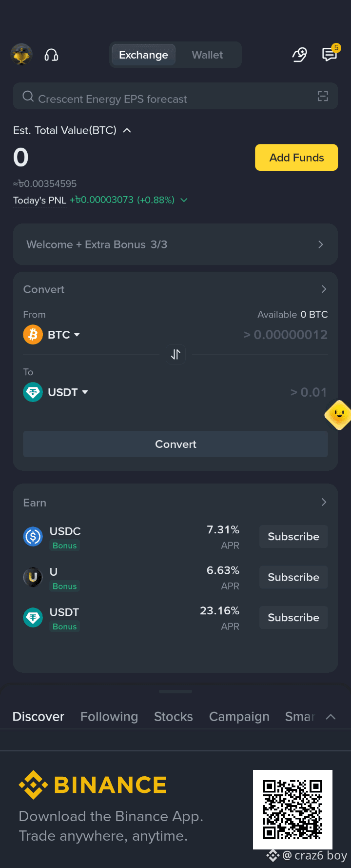Open the rocket rewards icon

click(x=299, y=55)
